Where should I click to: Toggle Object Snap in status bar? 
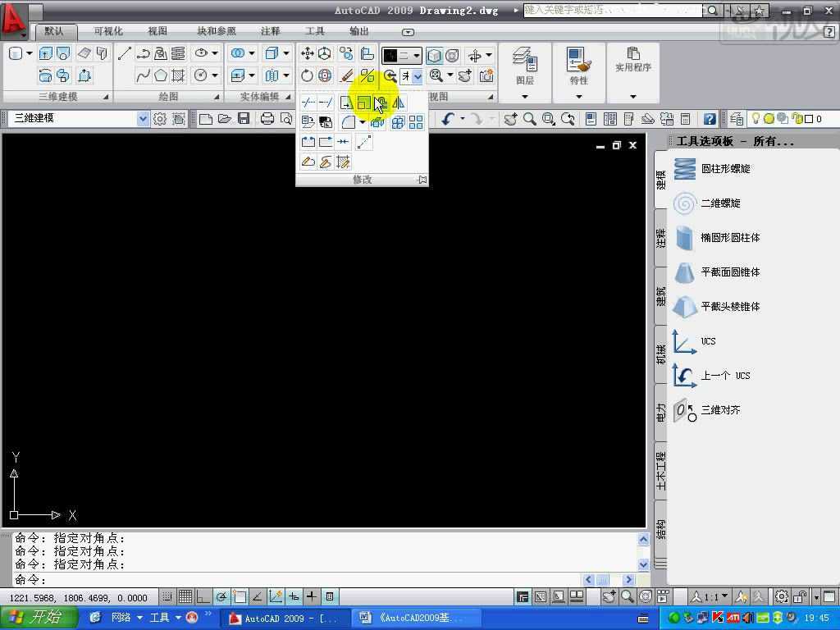coord(240,596)
